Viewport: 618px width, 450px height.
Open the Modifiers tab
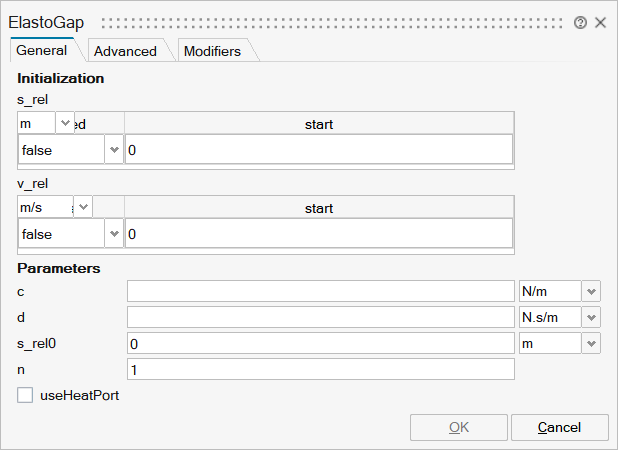[212, 51]
